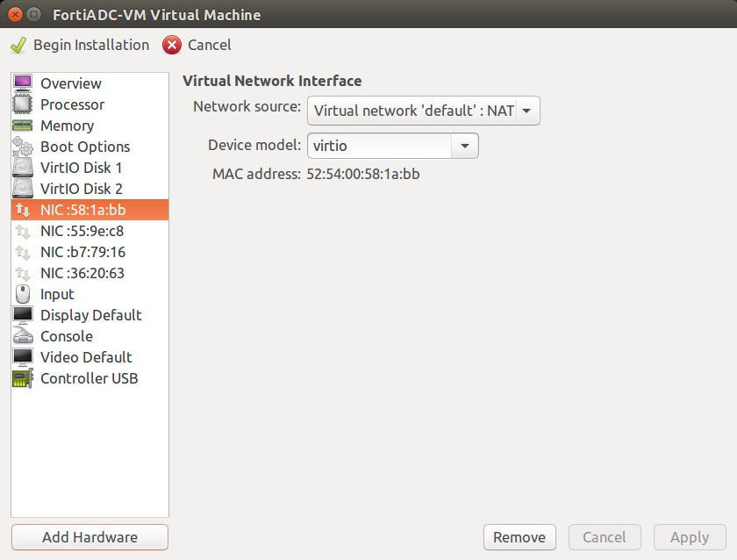Select the Processor chip icon

[23, 104]
